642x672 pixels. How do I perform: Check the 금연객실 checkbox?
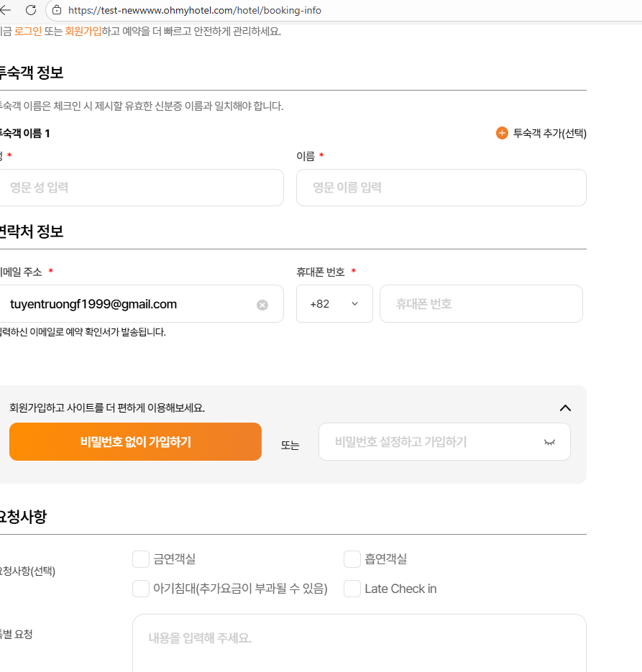[141, 559]
